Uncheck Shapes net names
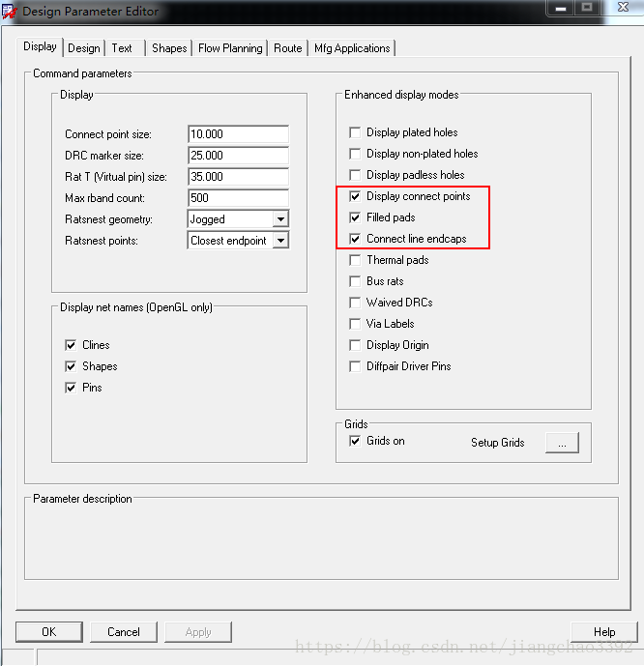 click(71, 366)
